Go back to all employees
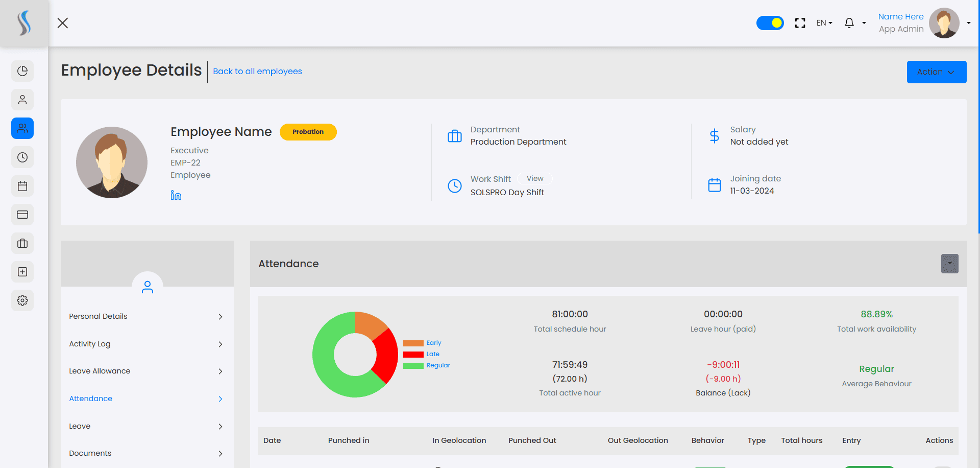 pos(257,71)
